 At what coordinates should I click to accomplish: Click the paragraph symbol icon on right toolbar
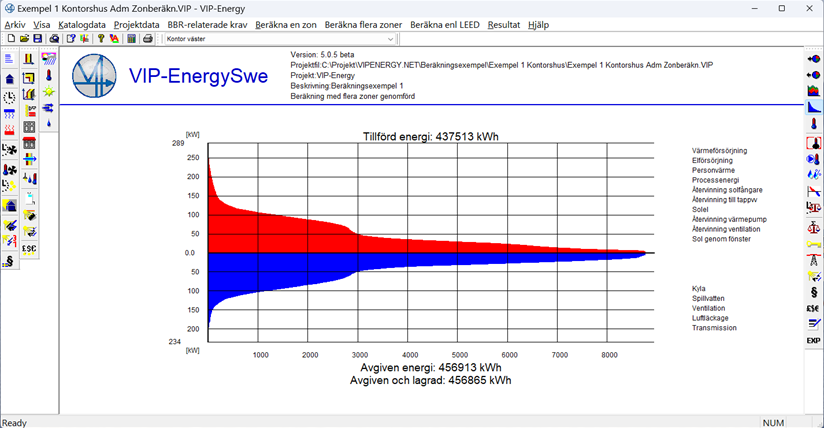(813, 292)
